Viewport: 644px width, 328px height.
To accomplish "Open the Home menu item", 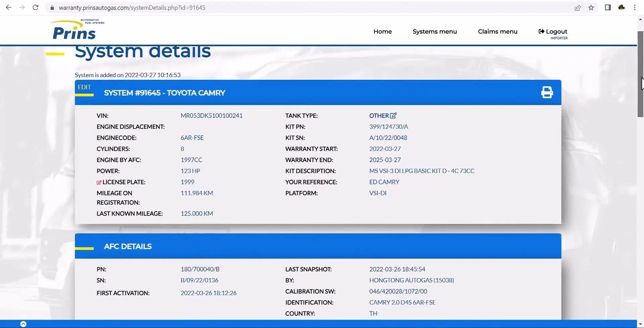I will tap(382, 32).
